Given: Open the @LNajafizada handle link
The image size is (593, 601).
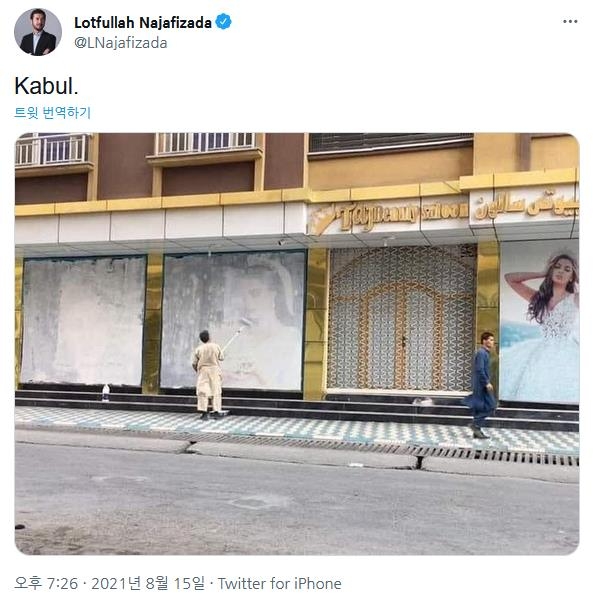Looking at the screenshot, I should (x=120, y=43).
